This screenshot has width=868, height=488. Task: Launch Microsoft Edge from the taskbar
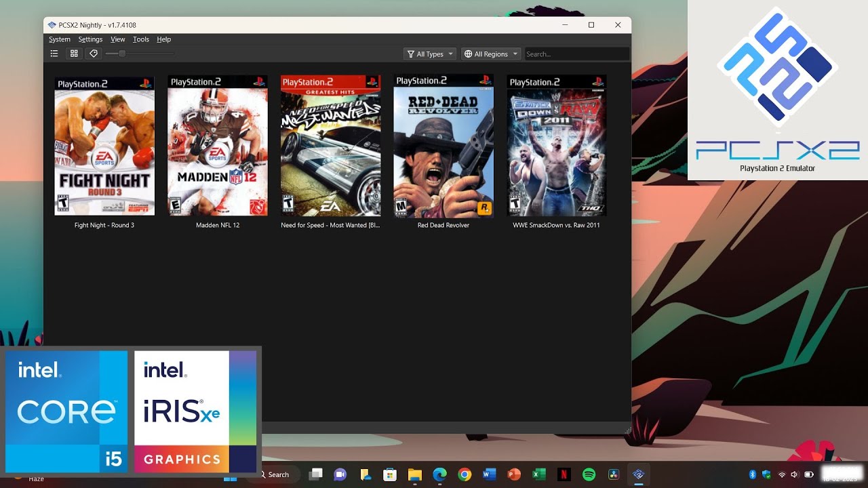pos(439,474)
